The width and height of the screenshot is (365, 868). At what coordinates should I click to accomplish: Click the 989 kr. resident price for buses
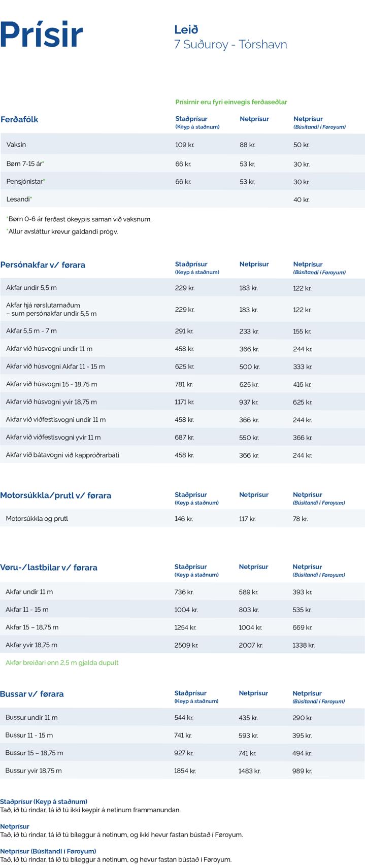[302, 771]
